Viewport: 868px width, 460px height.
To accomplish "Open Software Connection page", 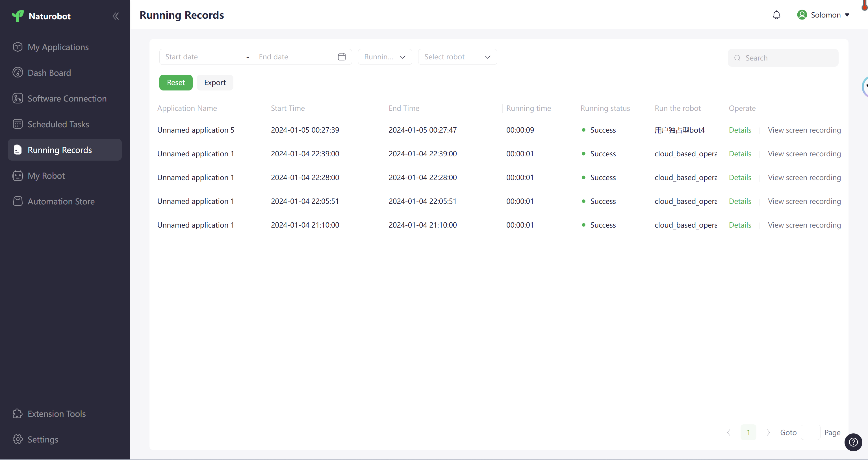I will (x=65, y=98).
